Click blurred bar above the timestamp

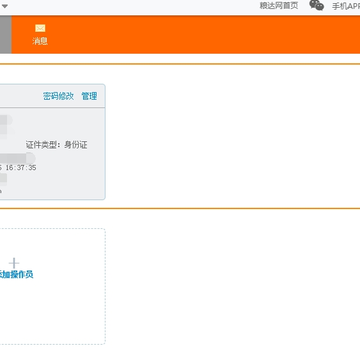click(17, 158)
